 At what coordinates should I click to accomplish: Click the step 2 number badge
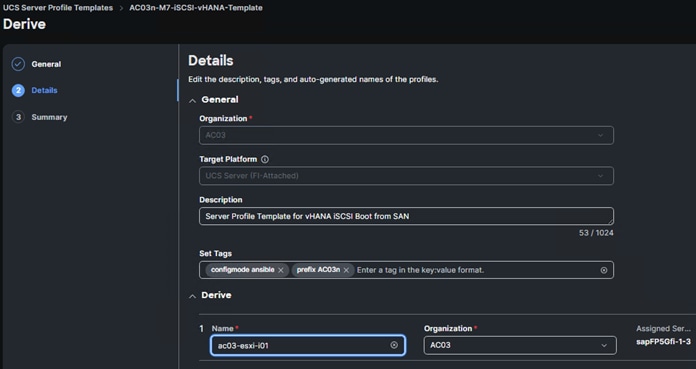click(x=18, y=91)
